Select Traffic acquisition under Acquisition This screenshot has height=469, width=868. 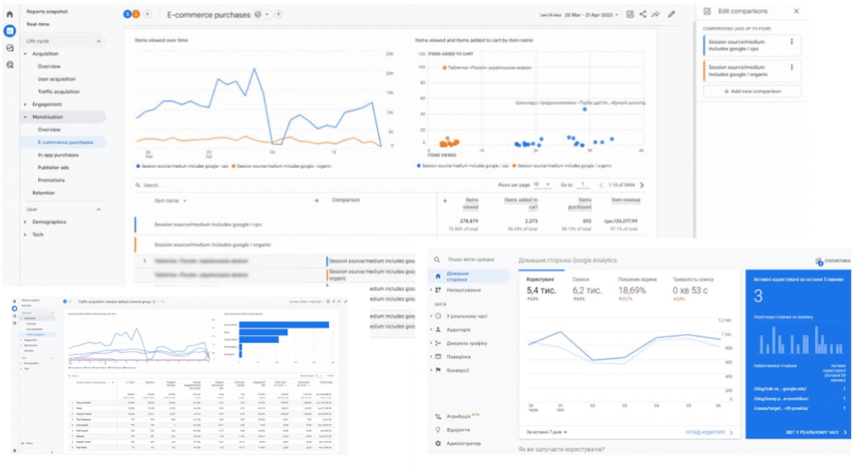58,92
